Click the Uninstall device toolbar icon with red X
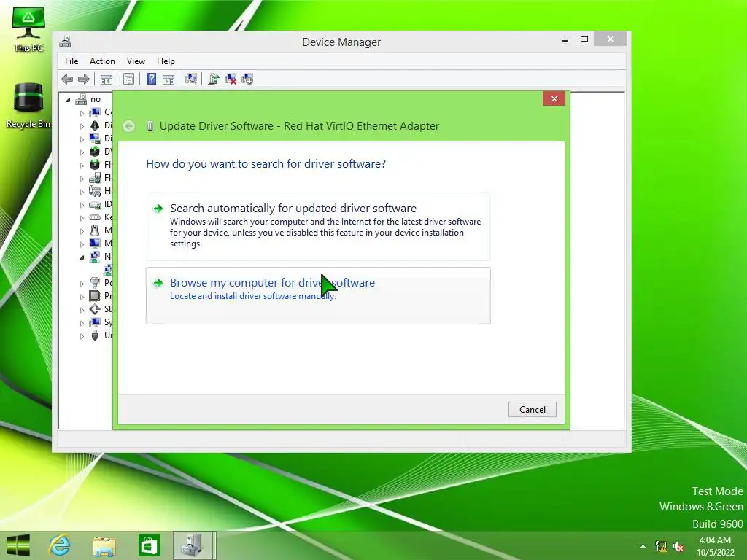Viewport: 747px width, 560px height. (231, 79)
